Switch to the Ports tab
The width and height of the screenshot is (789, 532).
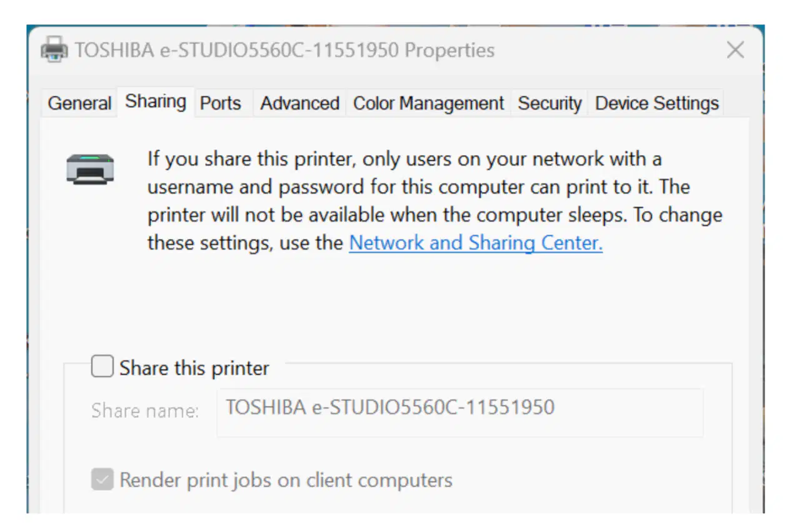pos(221,103)
